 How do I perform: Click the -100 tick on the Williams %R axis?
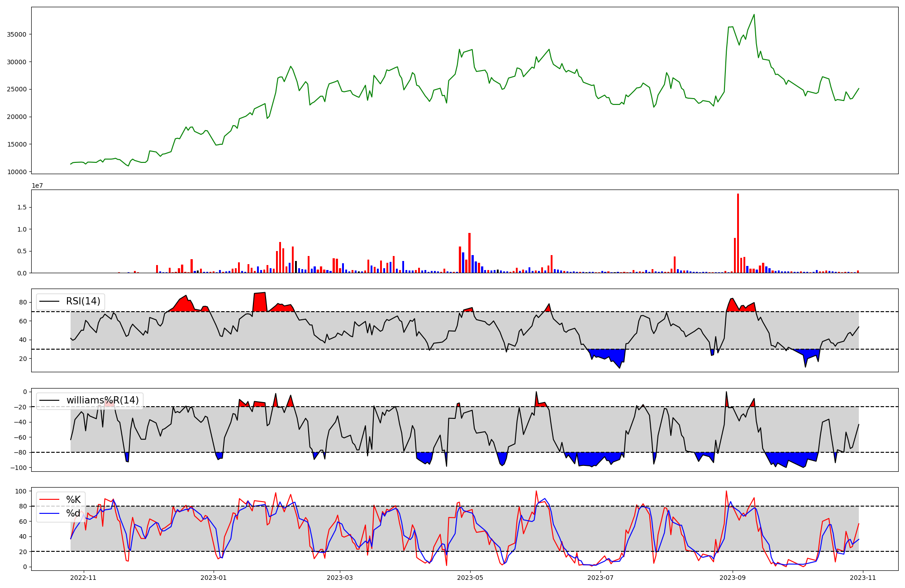click(x=19, y=467)
